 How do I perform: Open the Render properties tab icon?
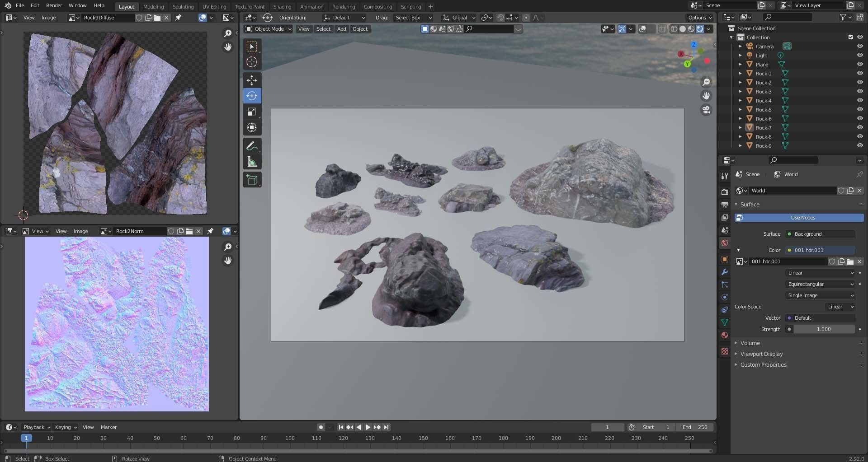pyautogui.click(x=725, y=192)
